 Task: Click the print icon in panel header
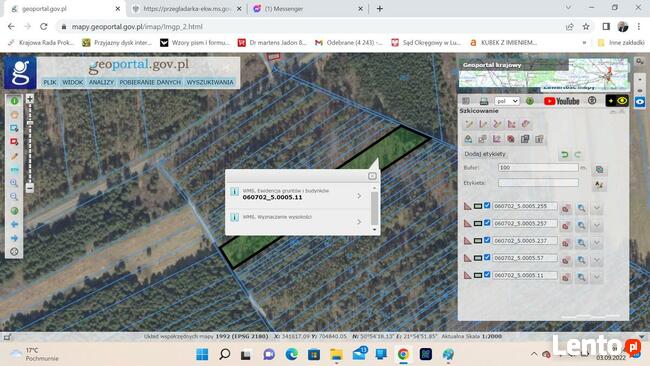tap(484, 101)
